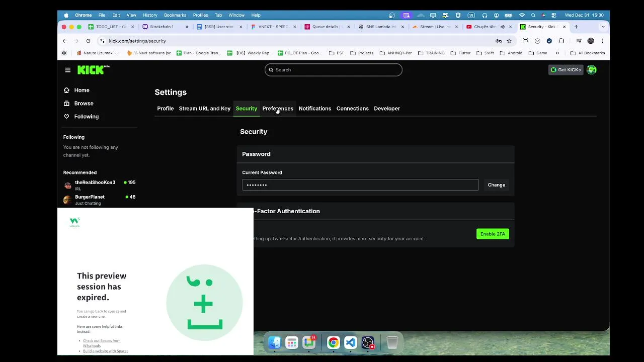Open the Connections settings tab
Image resolution: width=644 pixels, height=362 pixels.
tap(353, 108)
